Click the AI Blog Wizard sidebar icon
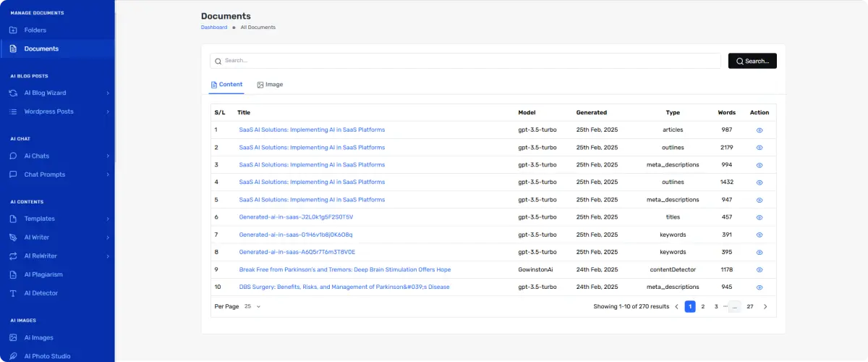Screen dimensions: 868x362 tap(13, 93)
